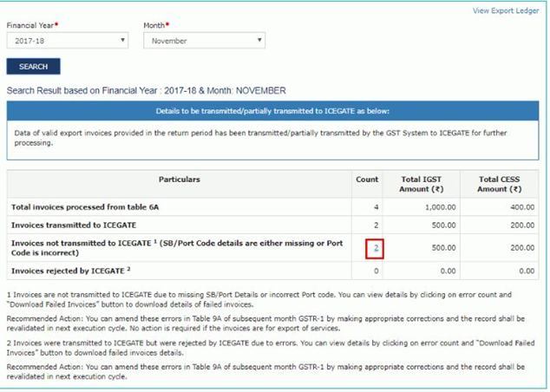The height and width of the screenshot is (392, 550).
Task: Select the Search Result heading for NOVEMBER
Action: pyautogui.click(x=147, y=91)
